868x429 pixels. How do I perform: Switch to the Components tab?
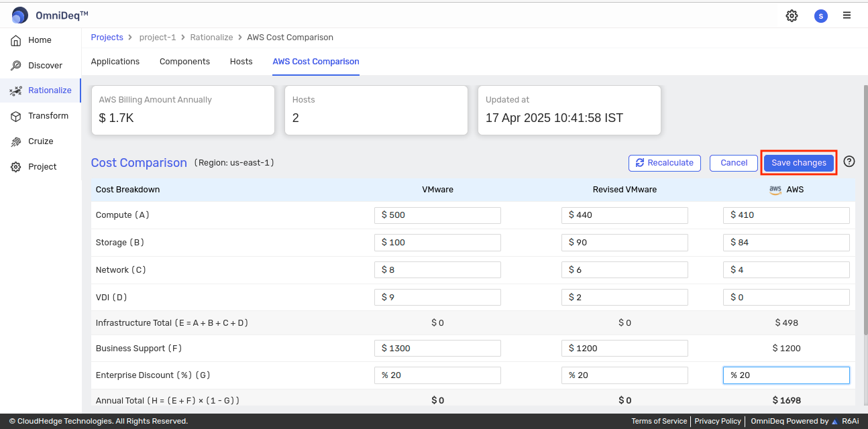click(x=184, y=62)
